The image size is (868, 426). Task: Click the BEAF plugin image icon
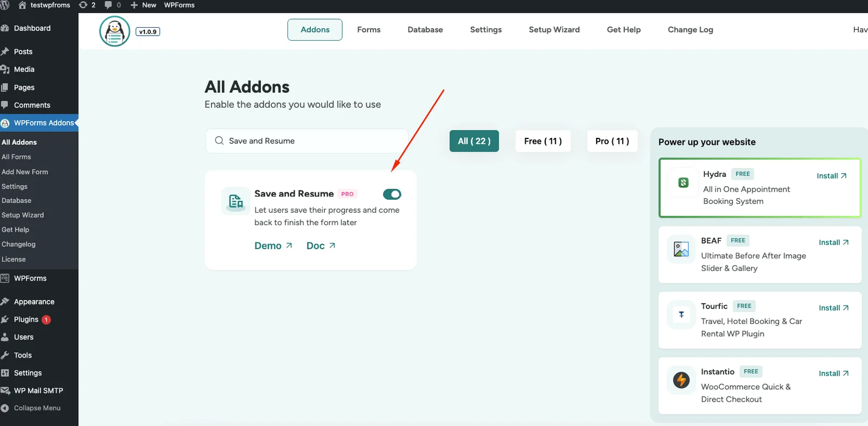pos(681,249)
